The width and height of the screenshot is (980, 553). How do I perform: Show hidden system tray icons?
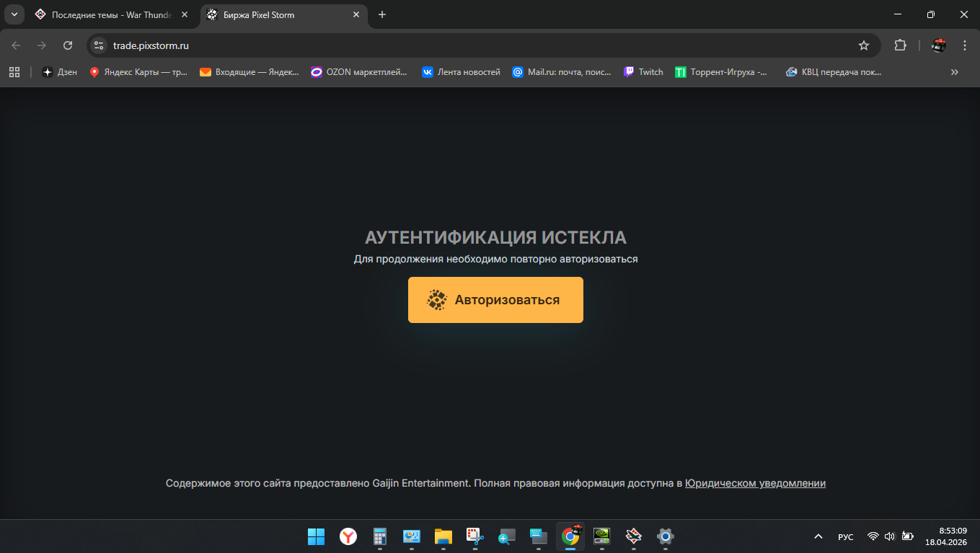(818, 536)
